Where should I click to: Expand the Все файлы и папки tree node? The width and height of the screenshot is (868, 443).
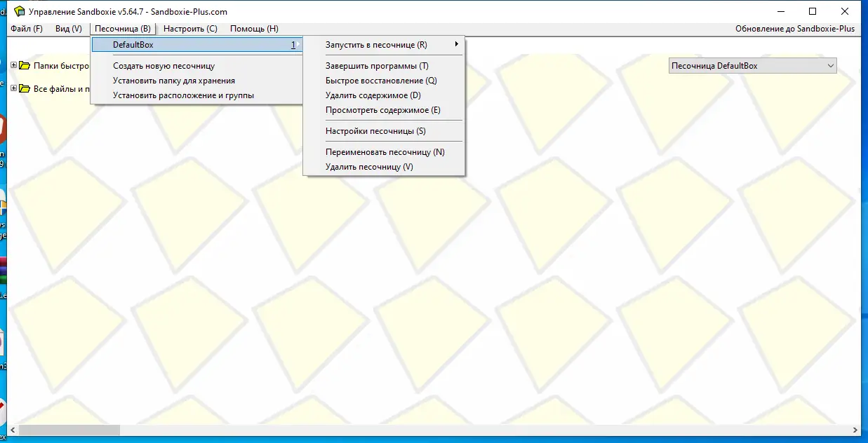tap(14, 89)
